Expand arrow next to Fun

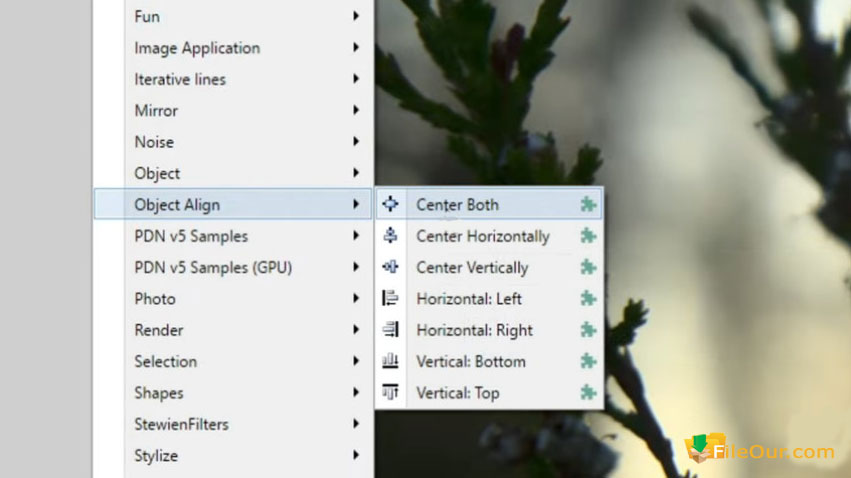pyautogui.click(x=356, y=16)
